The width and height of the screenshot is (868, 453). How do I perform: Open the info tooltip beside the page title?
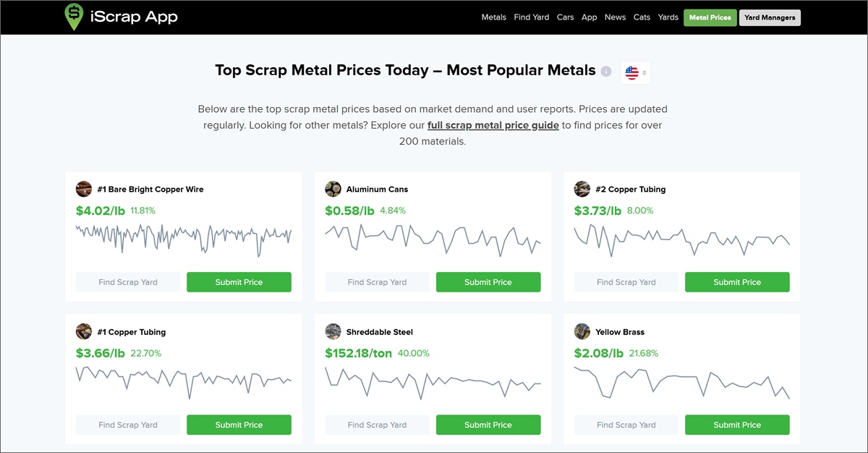(605, 70)
